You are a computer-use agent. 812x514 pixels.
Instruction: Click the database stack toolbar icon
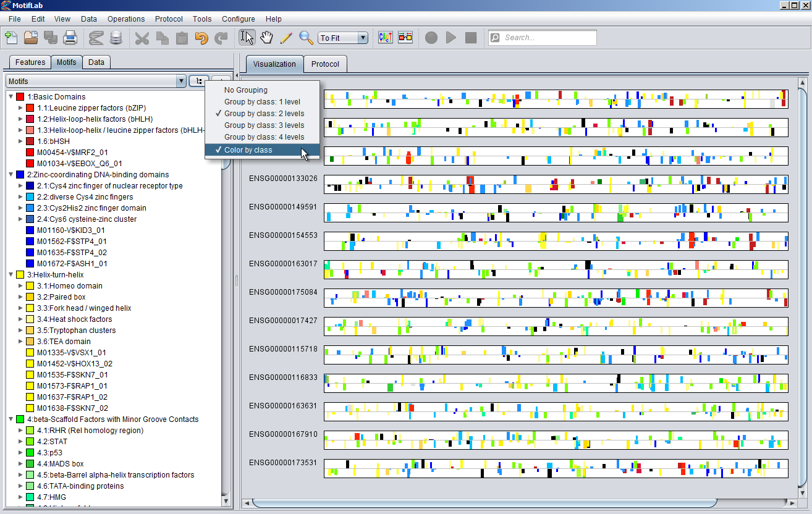(116, 38)
